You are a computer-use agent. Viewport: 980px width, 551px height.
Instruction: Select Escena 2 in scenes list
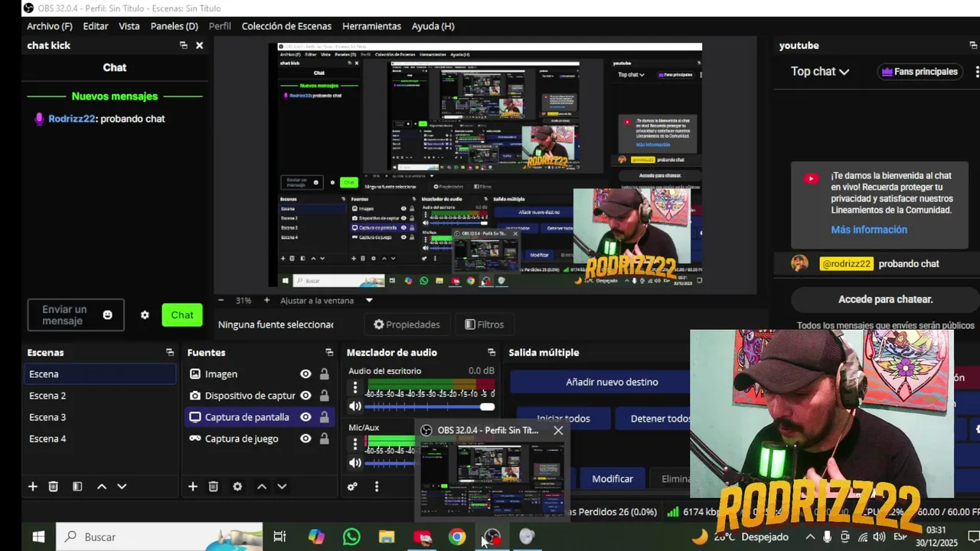coord(101,396)
